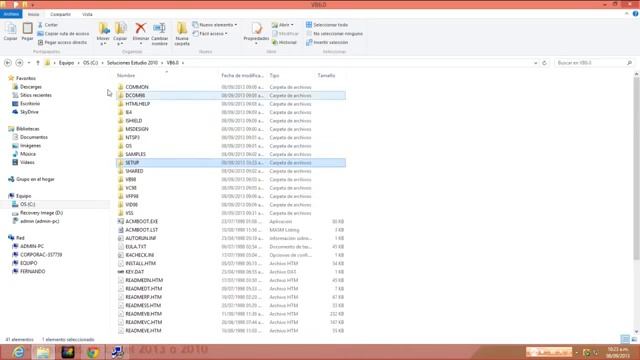This screenshot has width=640, height=360.
Task: Click Pegar acceso directo
Action: (62, 42)
